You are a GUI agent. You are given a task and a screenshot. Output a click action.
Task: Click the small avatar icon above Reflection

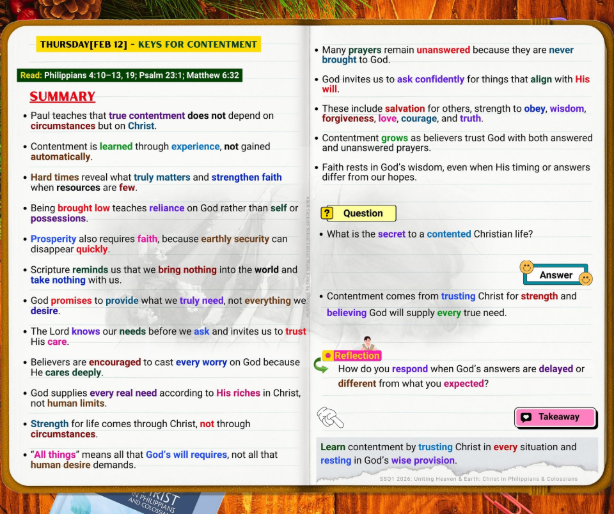tap(368, 344)
